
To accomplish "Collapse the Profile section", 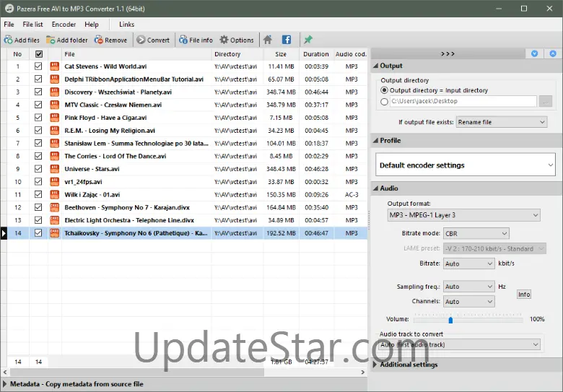I will [x=375, y=140].
